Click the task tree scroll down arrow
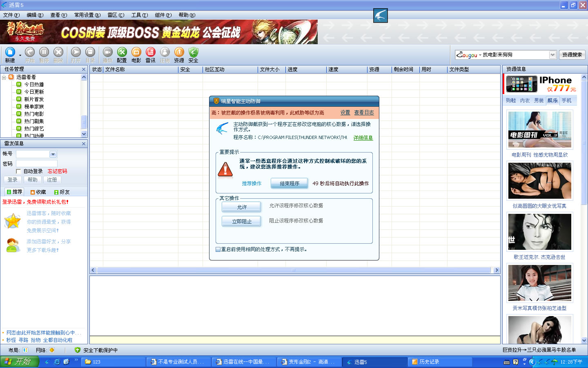 coord(84,134)
